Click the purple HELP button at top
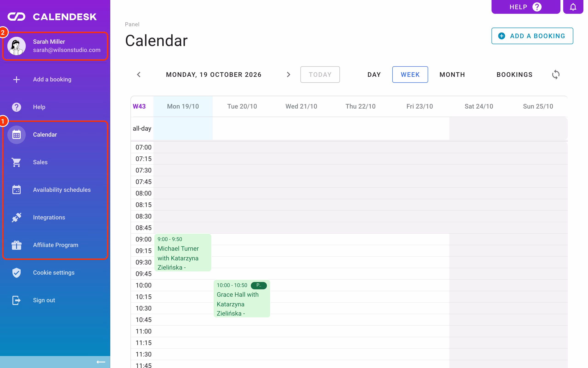Screen dimensions: 588x368 pyautogui.click(x=526, y=7)
